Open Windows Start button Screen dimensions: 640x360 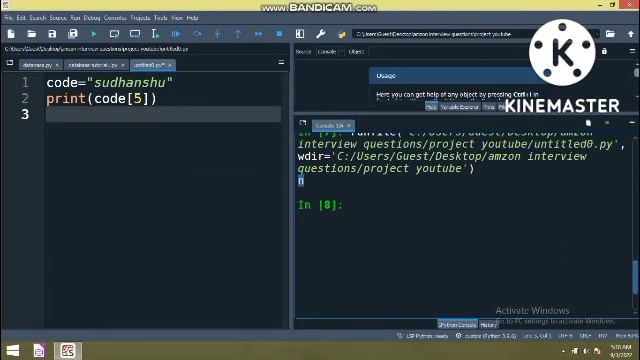13,350
